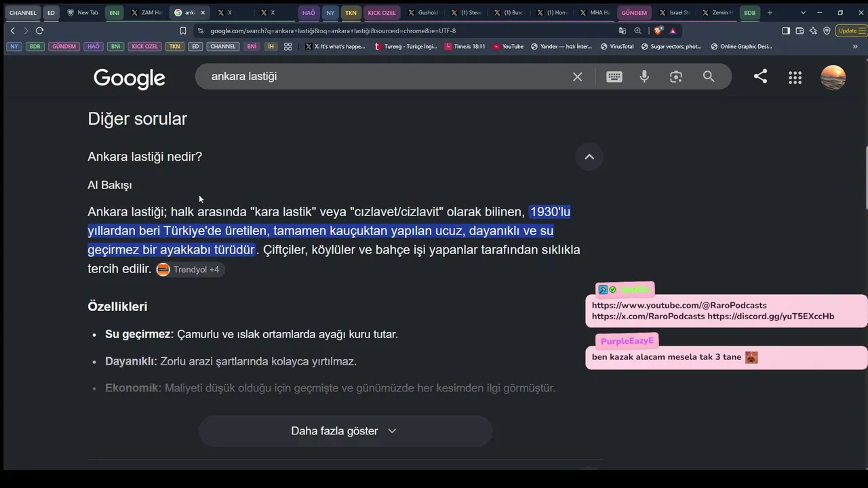This screenshot has width=868, height=488.
Task: Close the active ankara lastiği tab
Action: click(203, 12)
